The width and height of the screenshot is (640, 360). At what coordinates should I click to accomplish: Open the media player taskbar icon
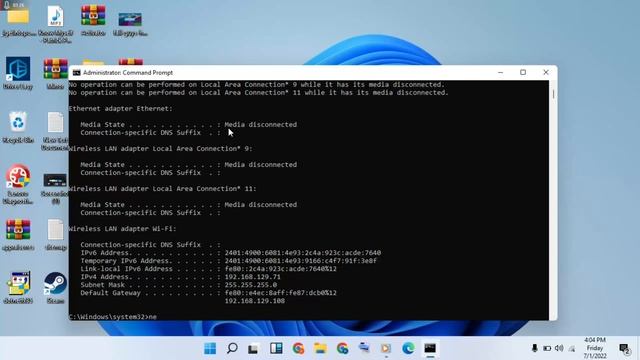point(386,348)
